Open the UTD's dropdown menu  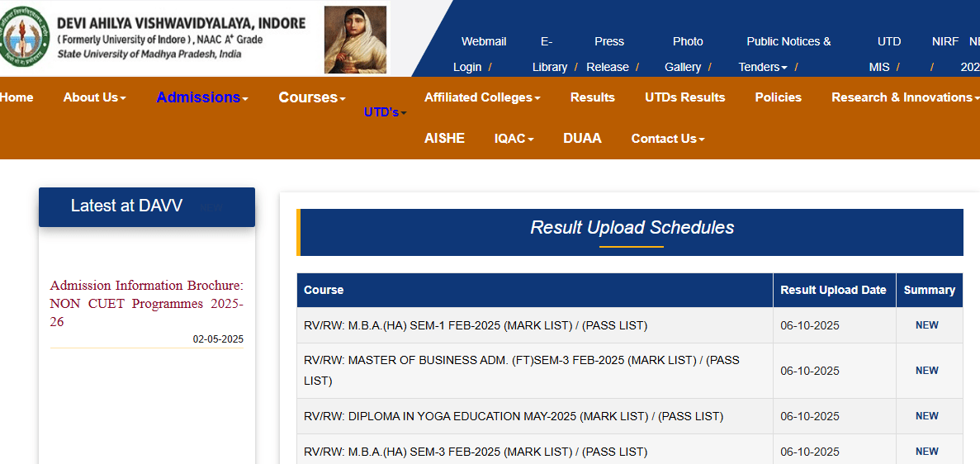click(x=385, y=112)
